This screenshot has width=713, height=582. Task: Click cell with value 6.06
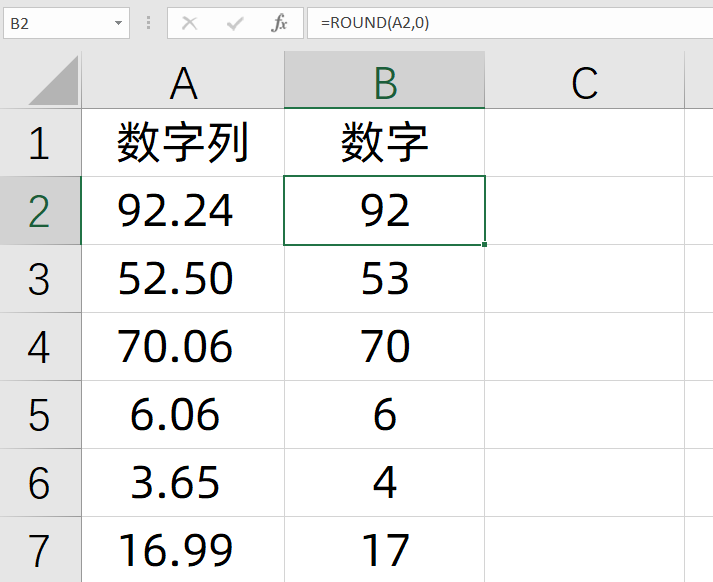183,415
